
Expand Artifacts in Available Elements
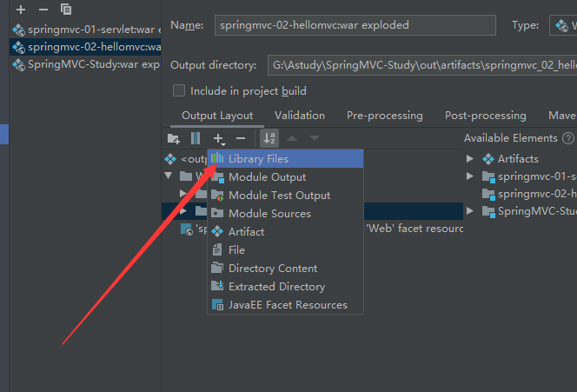[x=470, y=159]
